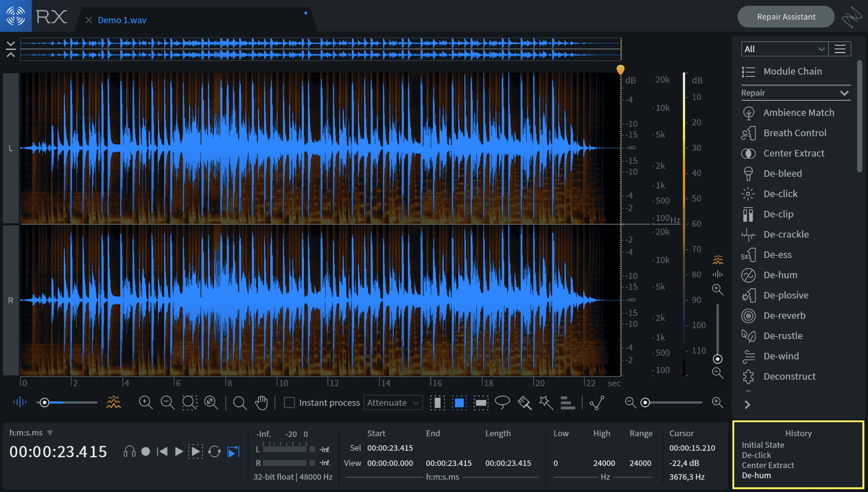Viewport: 868px width, 492px height.
Task: Rewind to start of file
Action: coord(162,452)
